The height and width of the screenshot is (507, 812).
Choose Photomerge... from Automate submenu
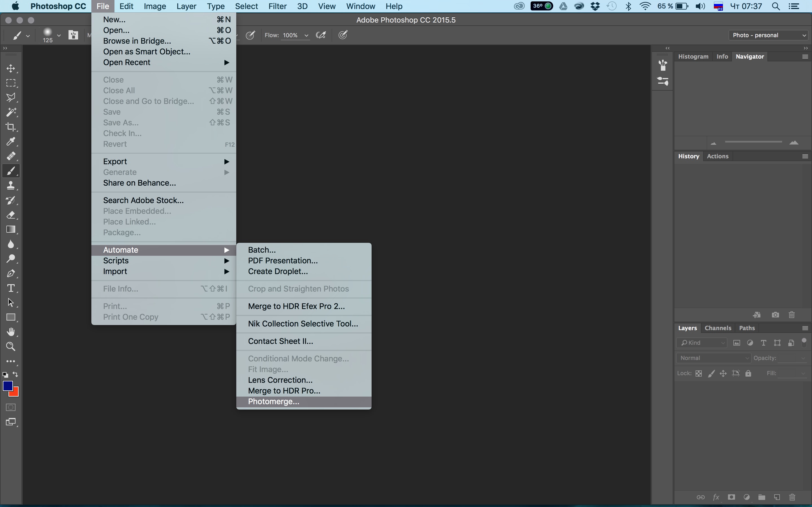273,401
